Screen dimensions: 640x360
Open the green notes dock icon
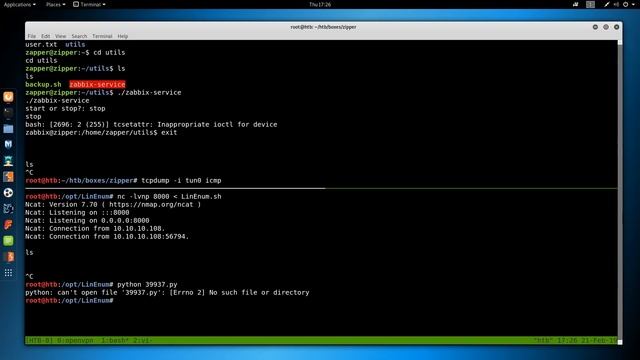click(8, 240)
